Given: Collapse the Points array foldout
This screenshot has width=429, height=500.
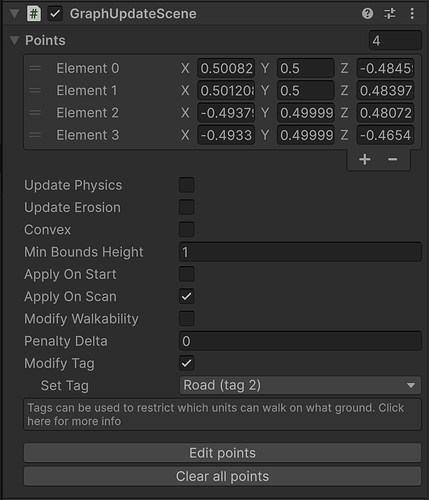Looking at the screenshot, I should 14,40.
